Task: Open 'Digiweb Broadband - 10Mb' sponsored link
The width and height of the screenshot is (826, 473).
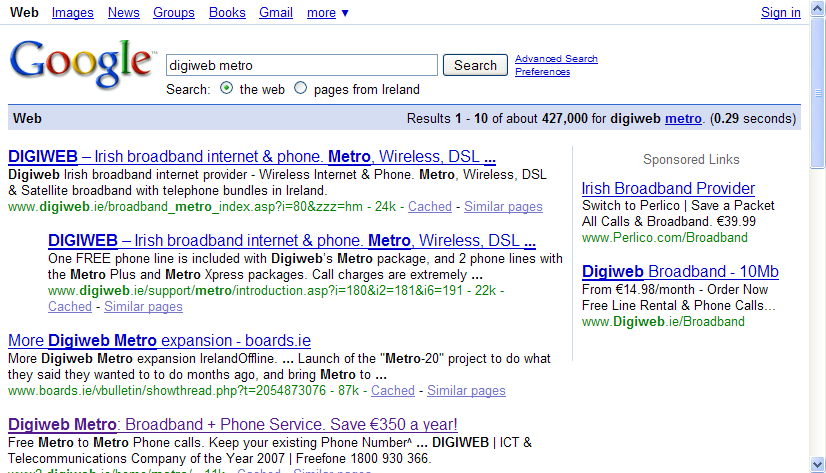Action: pyautogui.click(x=680, y=271)
